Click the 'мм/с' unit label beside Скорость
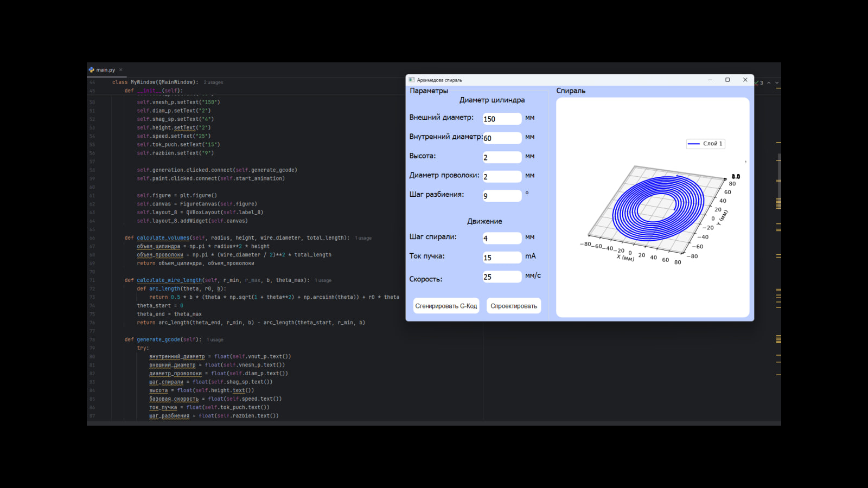The height and width of the screenshot is (488, 868). tap(533, 275)
